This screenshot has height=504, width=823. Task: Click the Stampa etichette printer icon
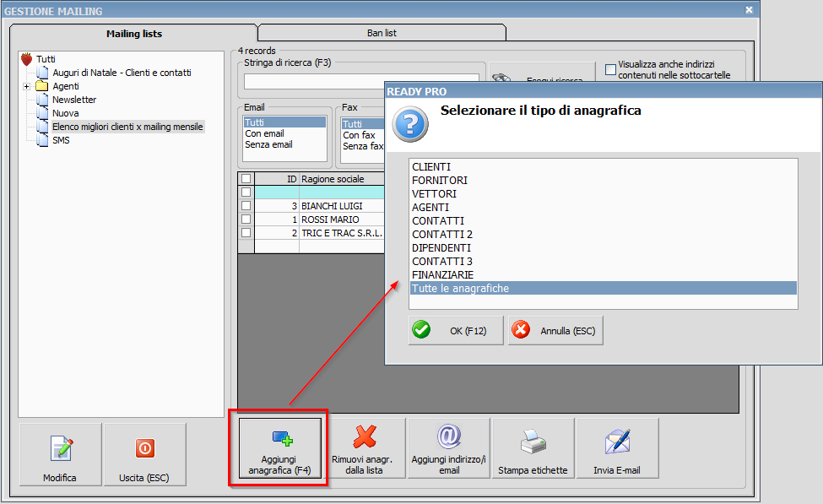coord(533,442)
